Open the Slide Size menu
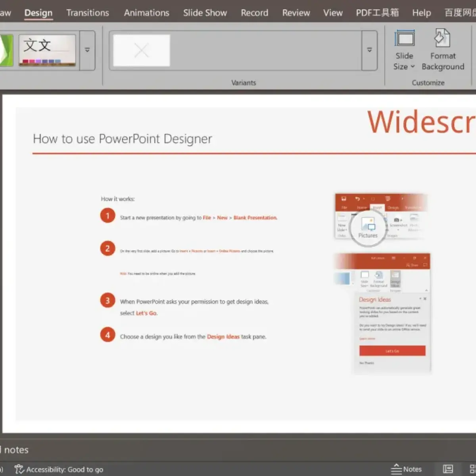Image resolution: width=476 pixels, height=476 pixels. point(404,50)
